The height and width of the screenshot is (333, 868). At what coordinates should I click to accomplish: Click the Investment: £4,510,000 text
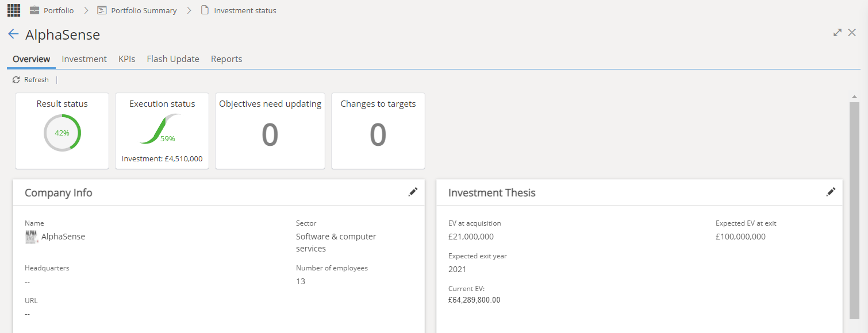point(162,159)
